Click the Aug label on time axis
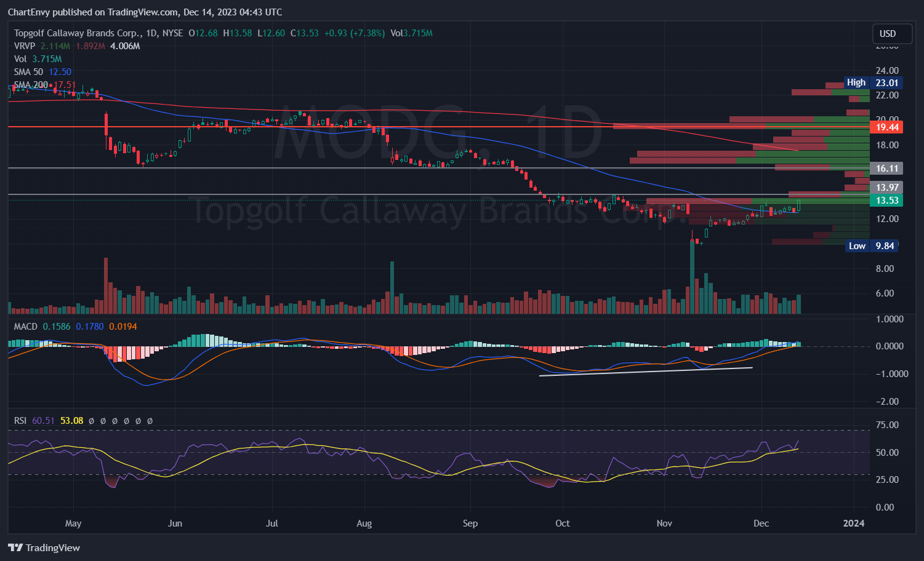This screenshot has width=924, height=561. click(x=364, y=523)
